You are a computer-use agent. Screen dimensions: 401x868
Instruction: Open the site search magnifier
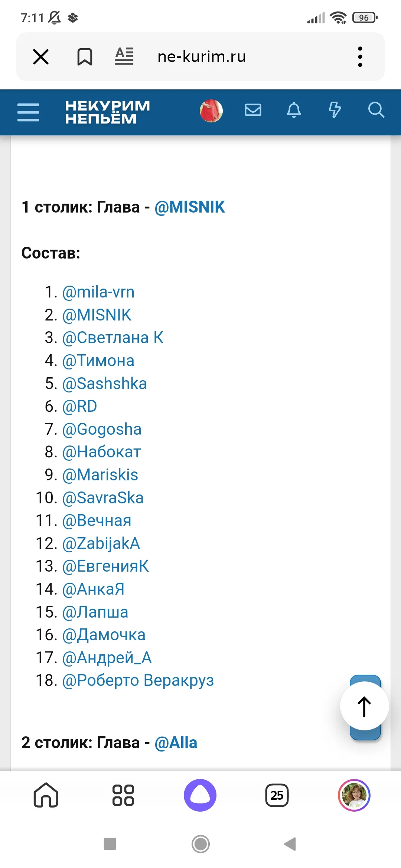pyautogui.click(x=376, y=110)
